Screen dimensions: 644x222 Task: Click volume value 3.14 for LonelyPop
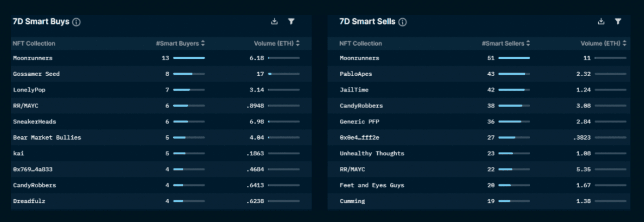click(257, 90)
